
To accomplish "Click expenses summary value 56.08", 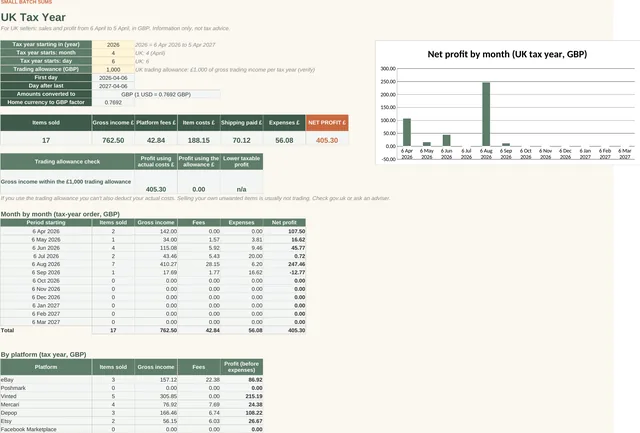I will tap(284, 140).
